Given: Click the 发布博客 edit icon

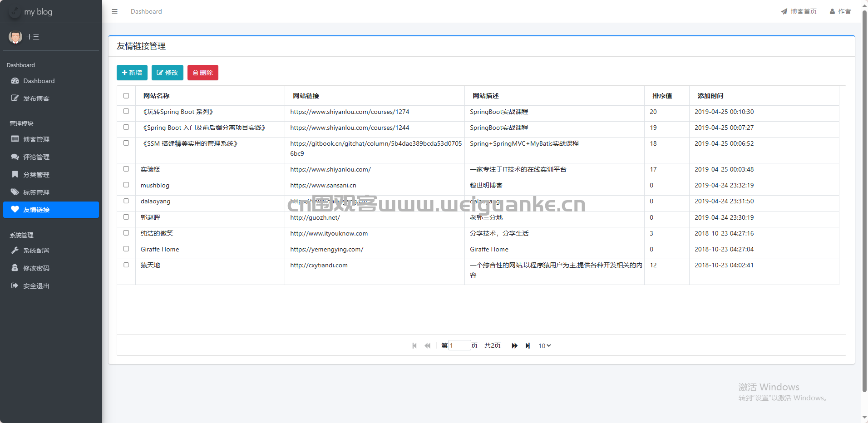Looking at the screenshot, I should (15, 98).
